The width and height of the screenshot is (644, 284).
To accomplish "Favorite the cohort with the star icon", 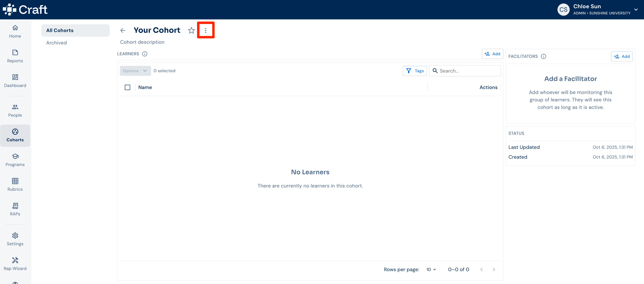I will (191, 30).
